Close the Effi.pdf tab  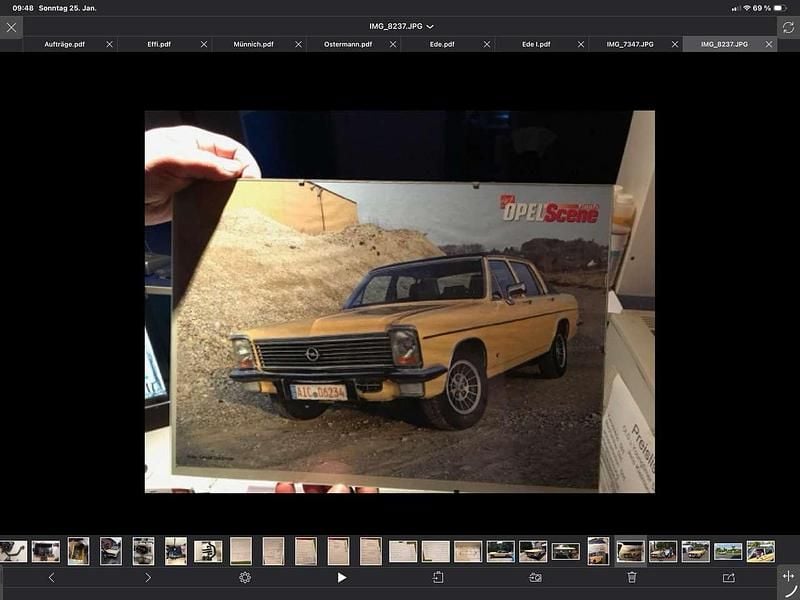click(x=204, y=45)
